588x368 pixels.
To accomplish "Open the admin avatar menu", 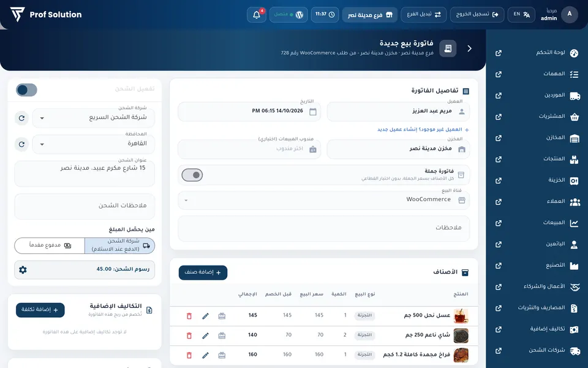I will click(570, 15).
